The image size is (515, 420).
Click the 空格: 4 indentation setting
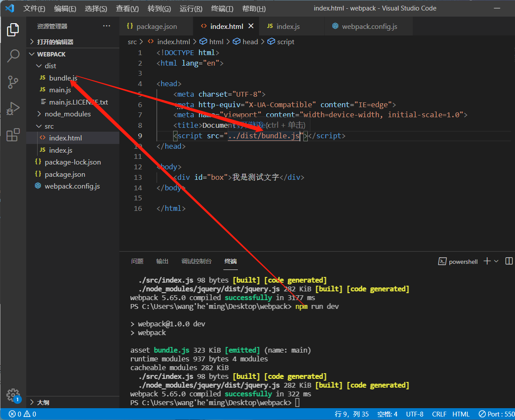point(387,414)
